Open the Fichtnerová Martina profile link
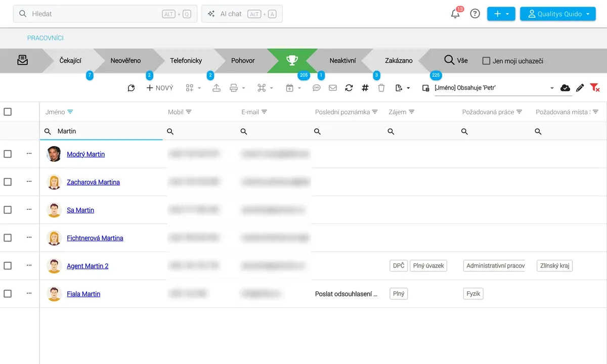 tap(95, 238)
